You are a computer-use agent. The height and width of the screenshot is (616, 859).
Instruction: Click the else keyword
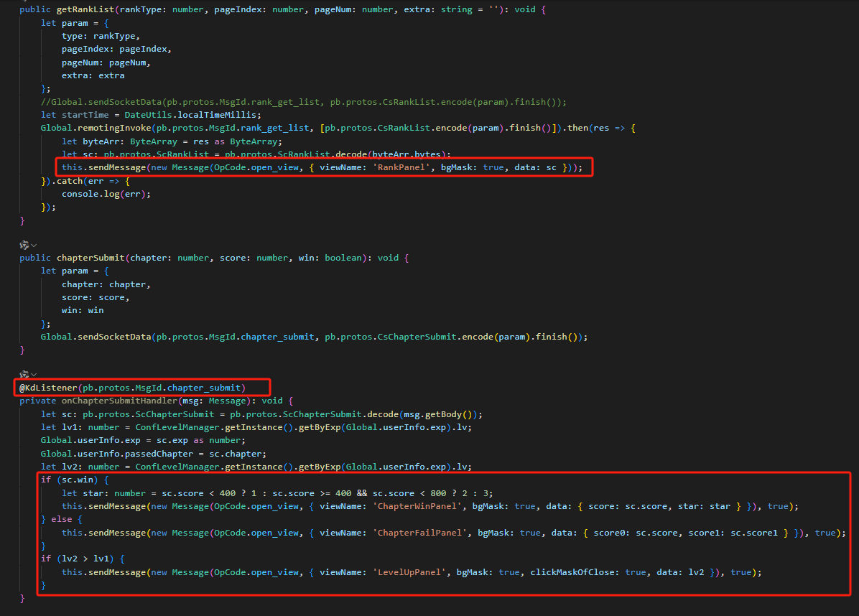coord(61,519)
